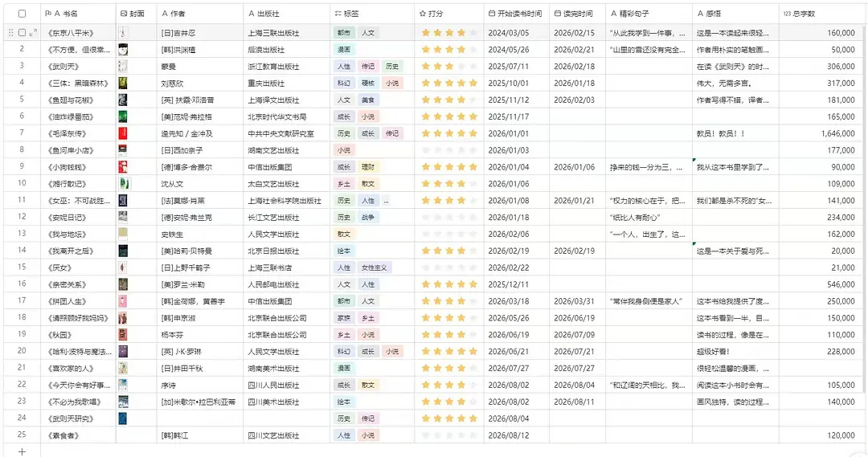Open the cover thumbnail of 《三体:黑暗森林》
Image resolution: width=868 pixels, height=457 pixels.
click(123, 83)
